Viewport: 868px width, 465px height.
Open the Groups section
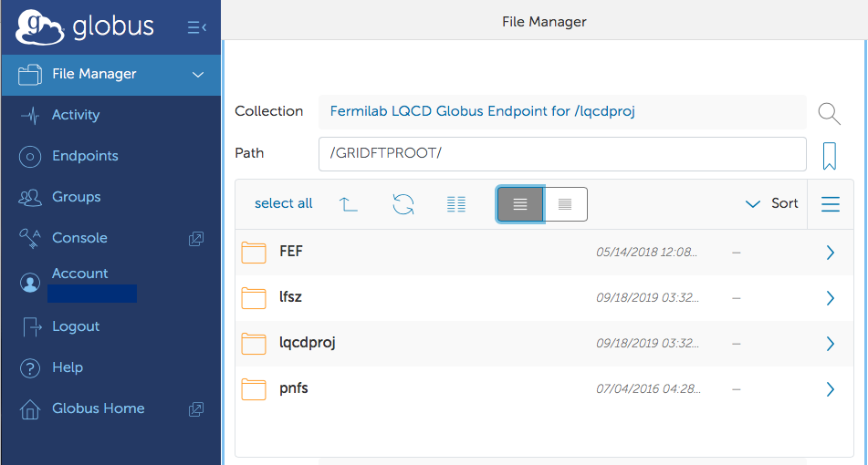pos(77,197)
